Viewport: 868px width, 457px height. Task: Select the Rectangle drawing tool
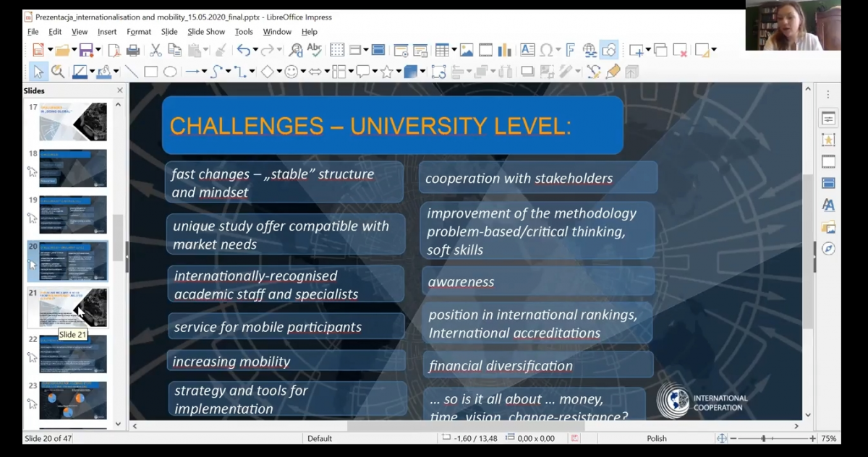(150, 72)
